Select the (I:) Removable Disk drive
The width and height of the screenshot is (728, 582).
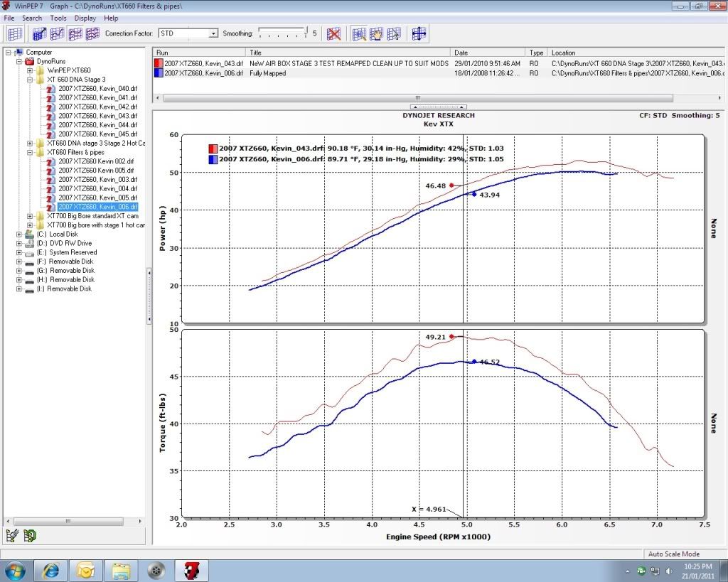pyautogui.click(x=64, y=289)
